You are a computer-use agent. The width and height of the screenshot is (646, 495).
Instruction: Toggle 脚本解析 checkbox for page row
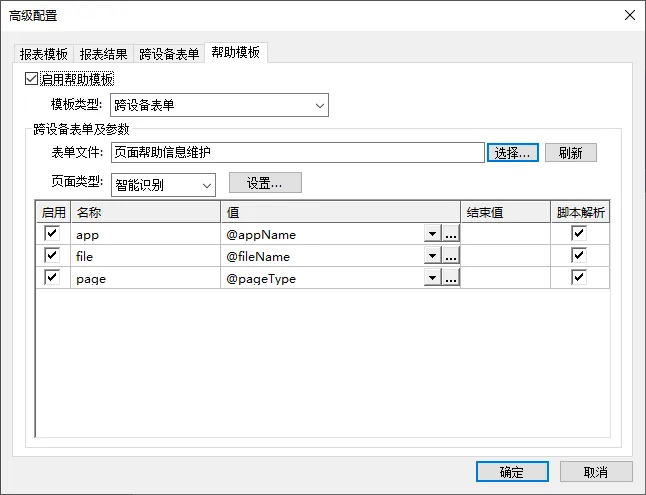(x=579, y=277)
